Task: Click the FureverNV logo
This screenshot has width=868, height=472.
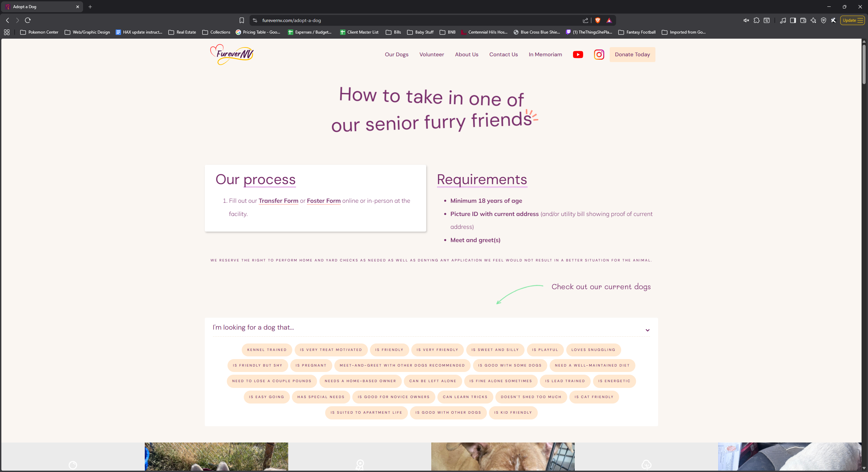Action: pos(232,55)
